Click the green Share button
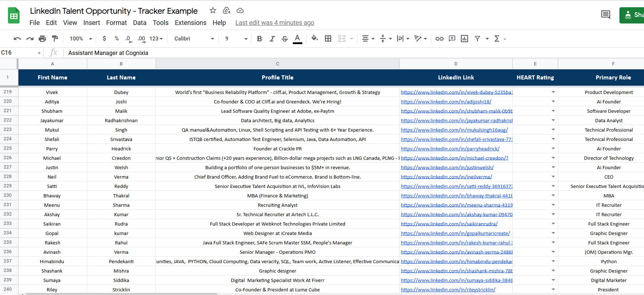 632,15
